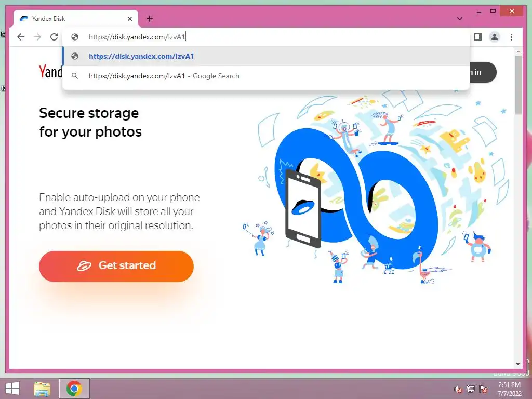Image resolution: width=532 pixels, height=399 pixels.
Task: Open the Chrome profile avatar menu
Action: coord(495,37)
